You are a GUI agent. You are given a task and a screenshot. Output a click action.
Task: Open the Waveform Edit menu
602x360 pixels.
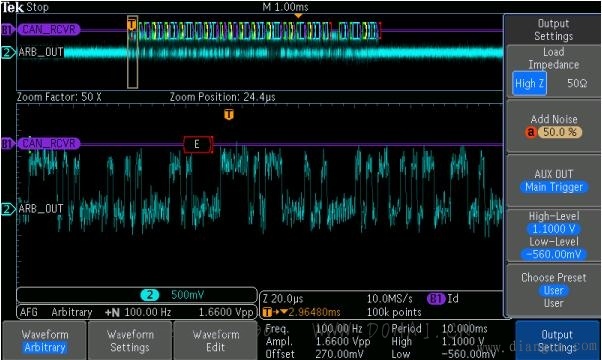point(215,340)
